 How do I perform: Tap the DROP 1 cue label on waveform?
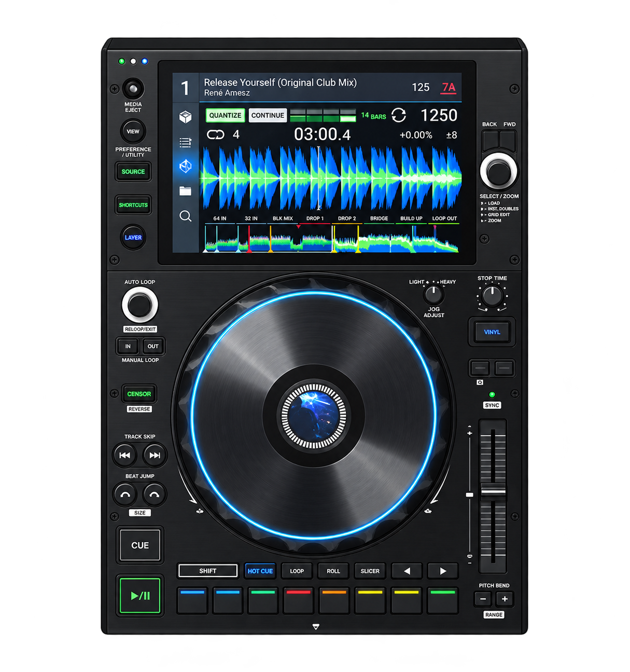[x=315, y=218]
